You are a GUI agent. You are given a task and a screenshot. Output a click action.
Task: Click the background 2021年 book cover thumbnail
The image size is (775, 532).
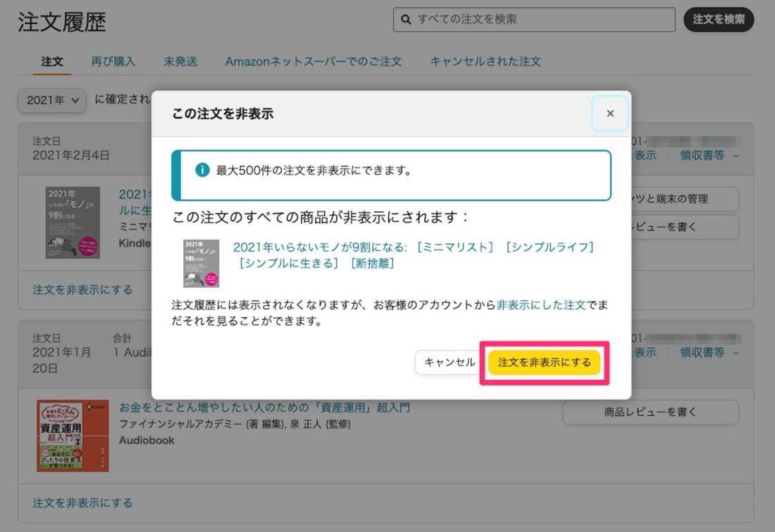[73, 223]
